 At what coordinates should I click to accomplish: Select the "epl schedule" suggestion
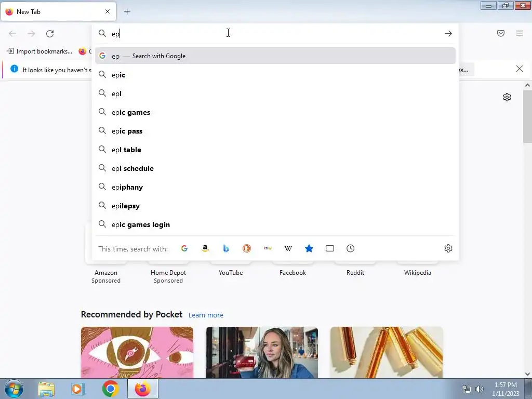click(x=275, y=168)
